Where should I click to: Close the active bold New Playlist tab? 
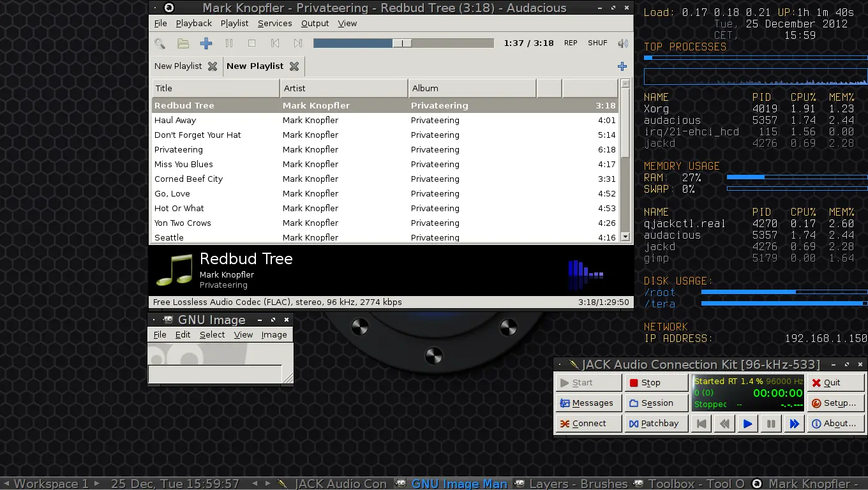294,66
